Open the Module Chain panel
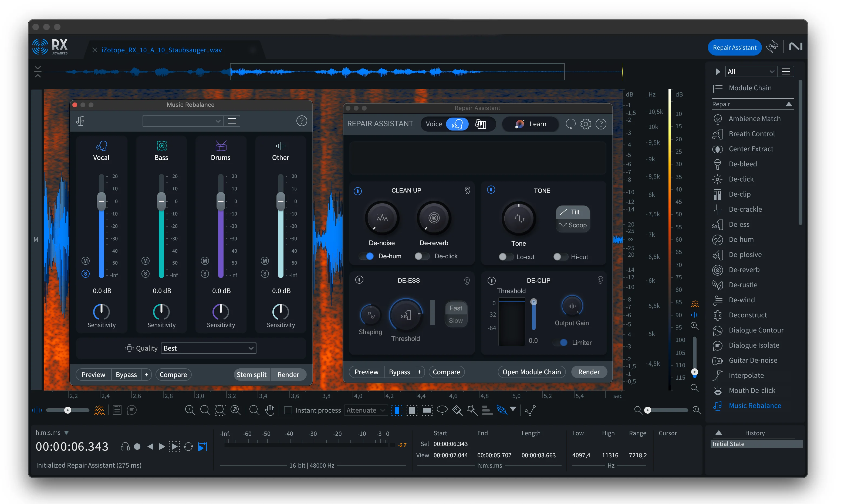 (x=751, y=88)
